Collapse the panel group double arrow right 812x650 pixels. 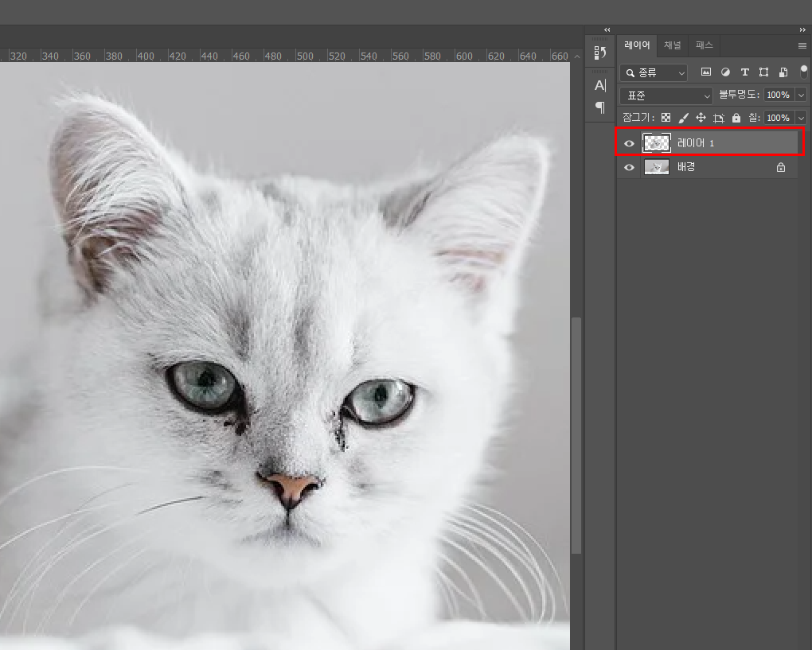(802, 30)
